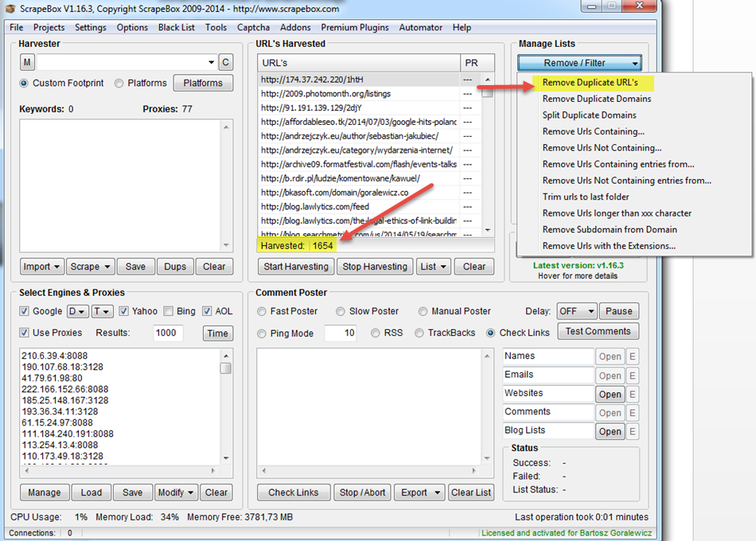The height and width of the screenshot is (541, 756).
Task: Uncheck the Use Proxies checkbox
Action: (25, 333)
